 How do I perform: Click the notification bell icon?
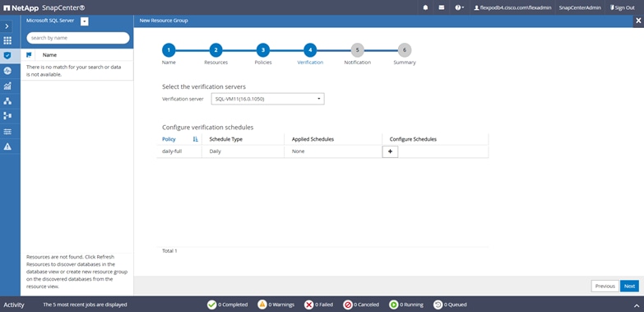(425, 7)
